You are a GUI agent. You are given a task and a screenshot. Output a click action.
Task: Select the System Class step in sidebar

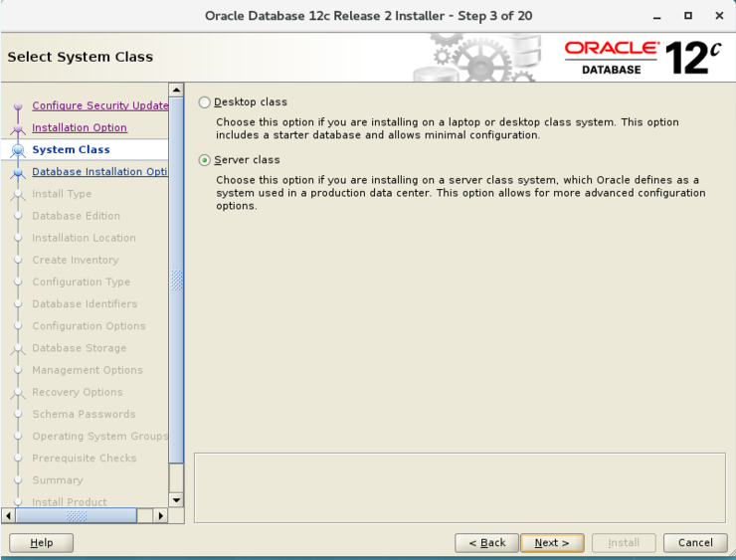click(x=71, y=150)
